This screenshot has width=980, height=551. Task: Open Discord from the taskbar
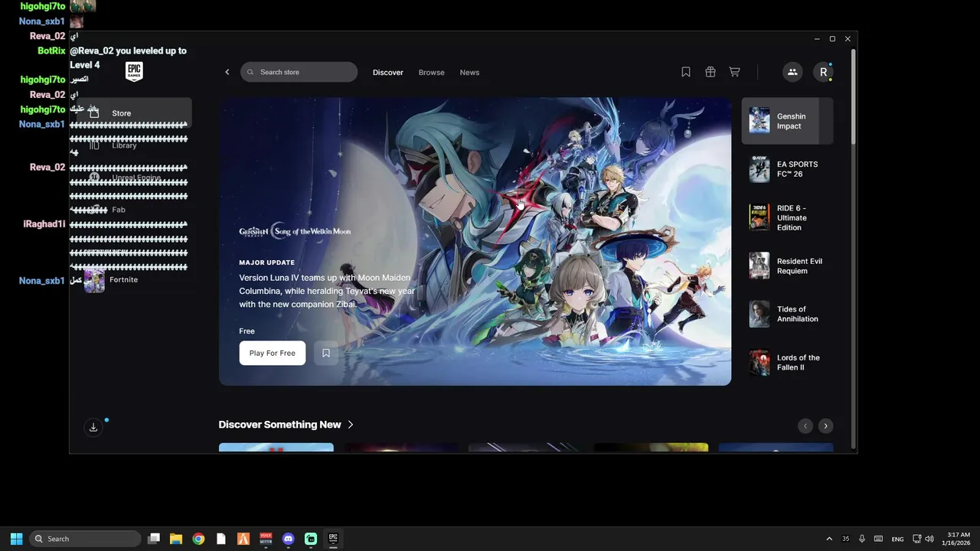(288, 539)
